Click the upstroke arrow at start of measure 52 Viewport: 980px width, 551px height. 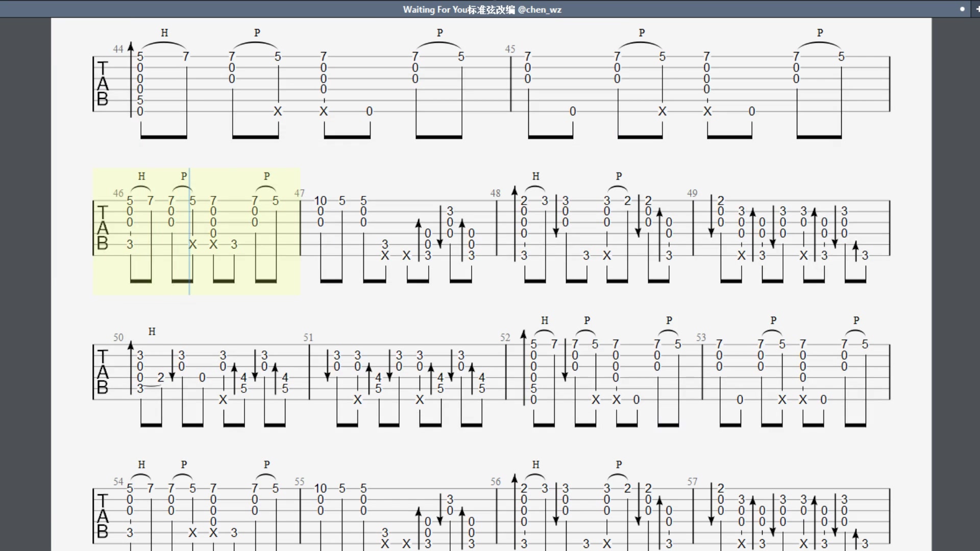click(524, 367)
